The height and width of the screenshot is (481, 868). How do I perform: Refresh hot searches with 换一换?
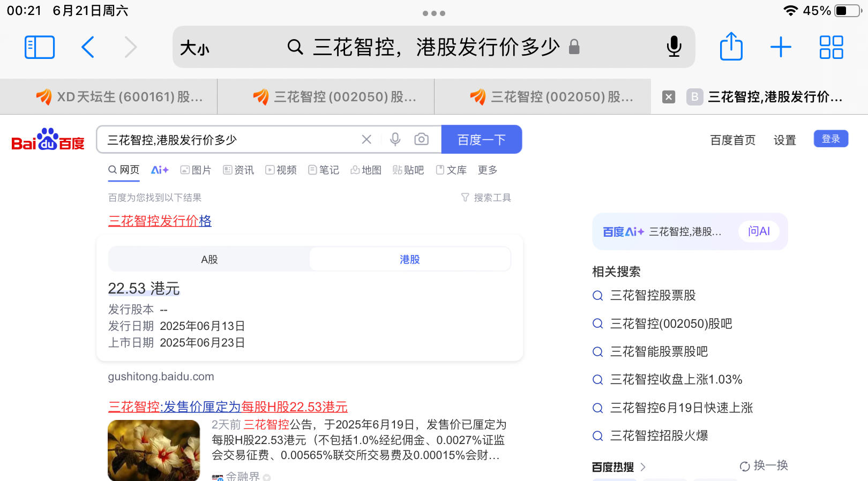coord(764,465)
